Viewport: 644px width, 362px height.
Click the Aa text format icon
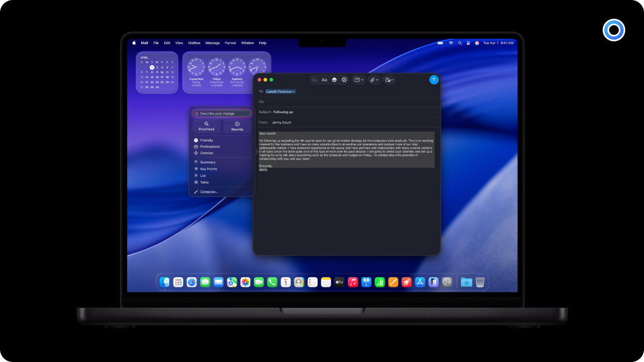(x=324, y=80)
